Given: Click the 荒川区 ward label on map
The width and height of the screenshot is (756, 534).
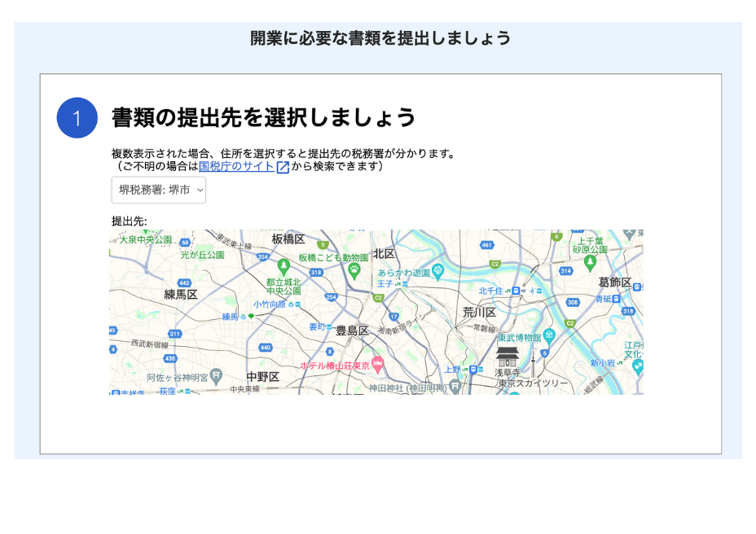Looking at the screenshot, I should point(479,312).
